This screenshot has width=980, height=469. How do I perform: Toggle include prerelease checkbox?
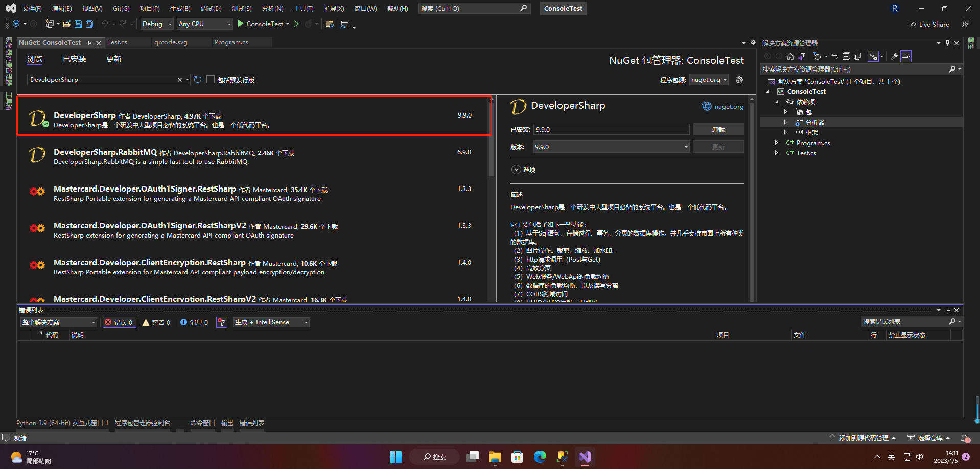coord(211,80)
